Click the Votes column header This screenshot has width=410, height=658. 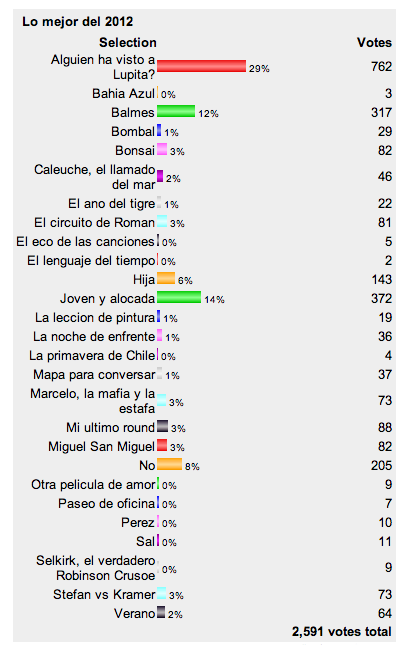374,42
